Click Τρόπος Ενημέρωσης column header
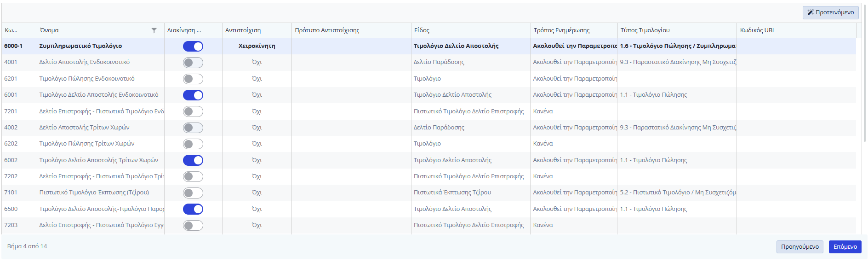The width and height of the screenshot is (868, 263). click(561, 30)
